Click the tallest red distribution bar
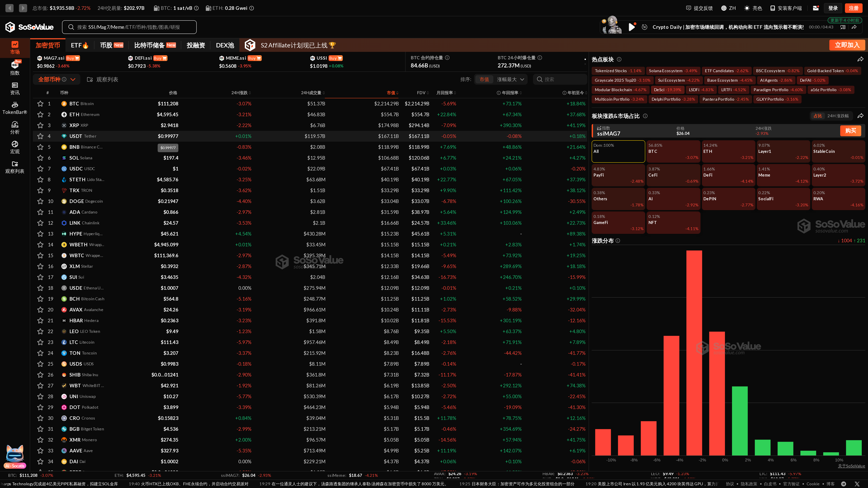Image resolution: width=868 pixels, height=488 pixels. 694,353
